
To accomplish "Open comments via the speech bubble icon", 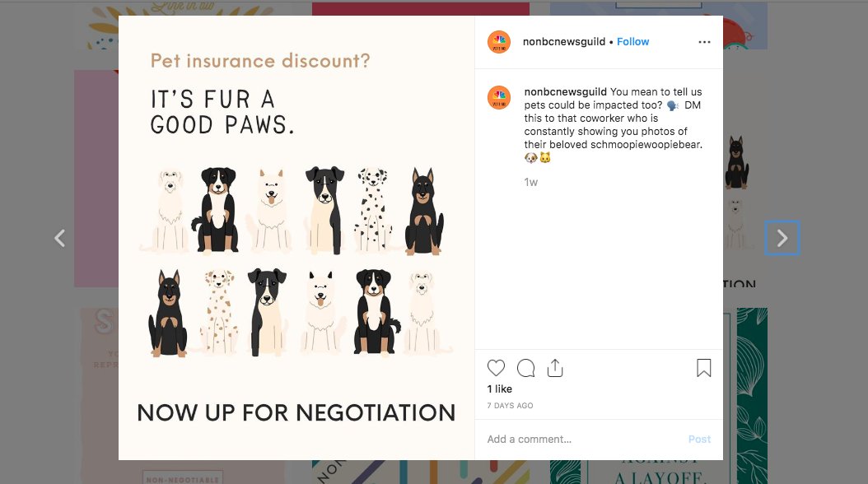I will [526, 368].
